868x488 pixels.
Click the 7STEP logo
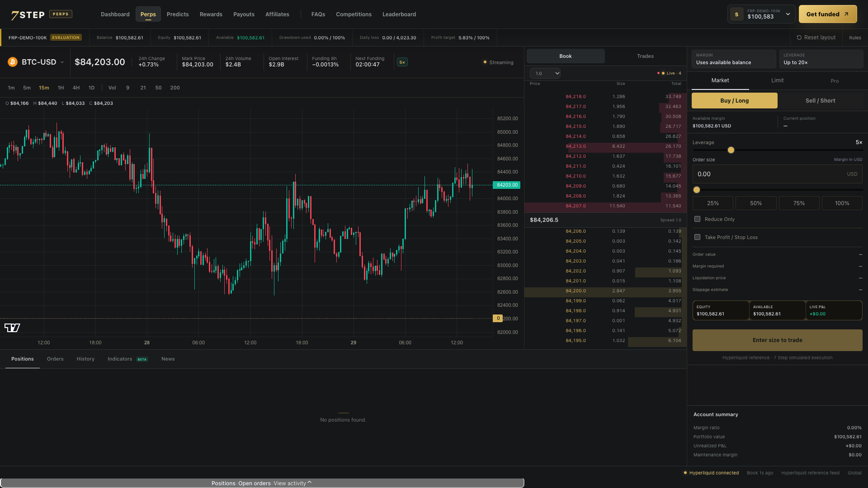[28, 15]
